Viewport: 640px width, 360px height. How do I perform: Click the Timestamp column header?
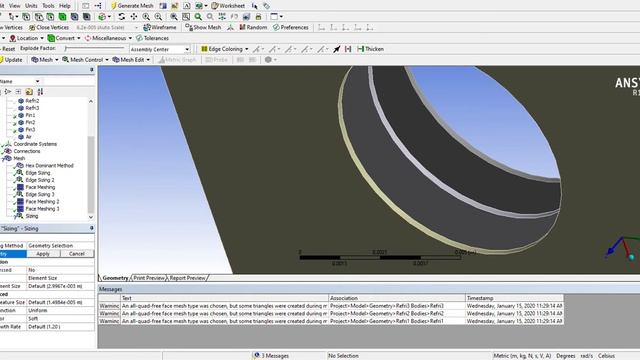coord(514,298)
